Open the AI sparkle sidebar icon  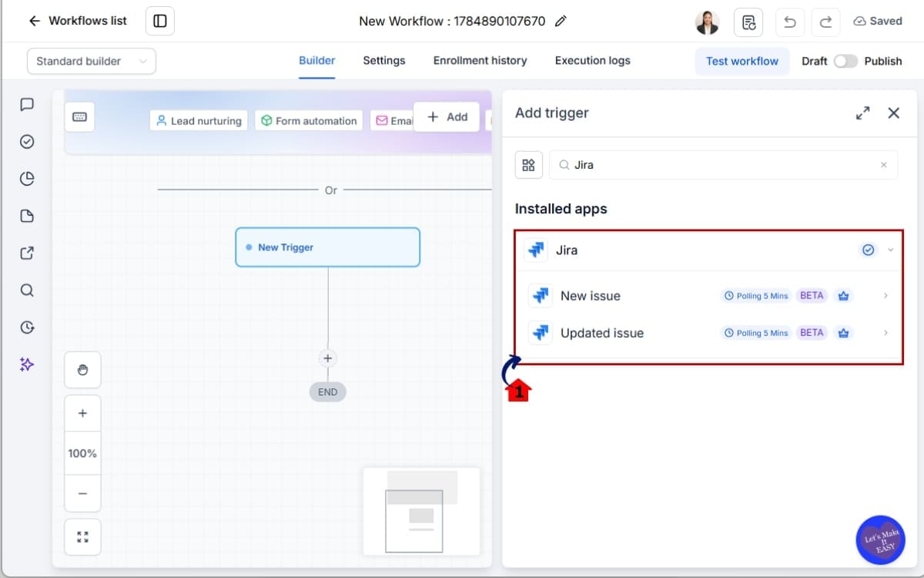coord(27,365)
